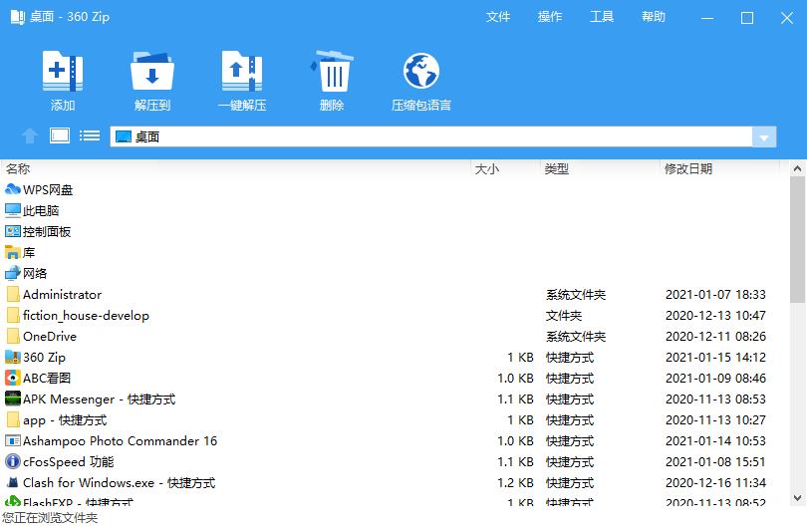Click scrollbar down arrow in file list
This screenshot has width=807, height=532.
(x=797, y=498)
